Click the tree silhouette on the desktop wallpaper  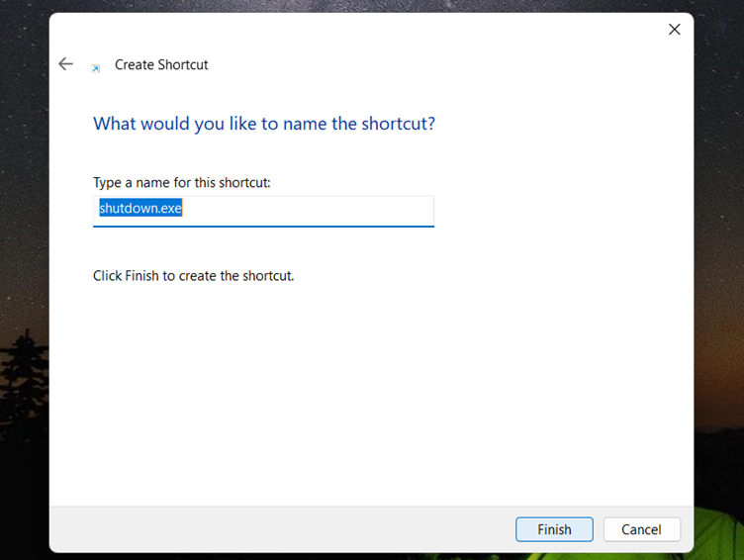(x=24, y=380)
